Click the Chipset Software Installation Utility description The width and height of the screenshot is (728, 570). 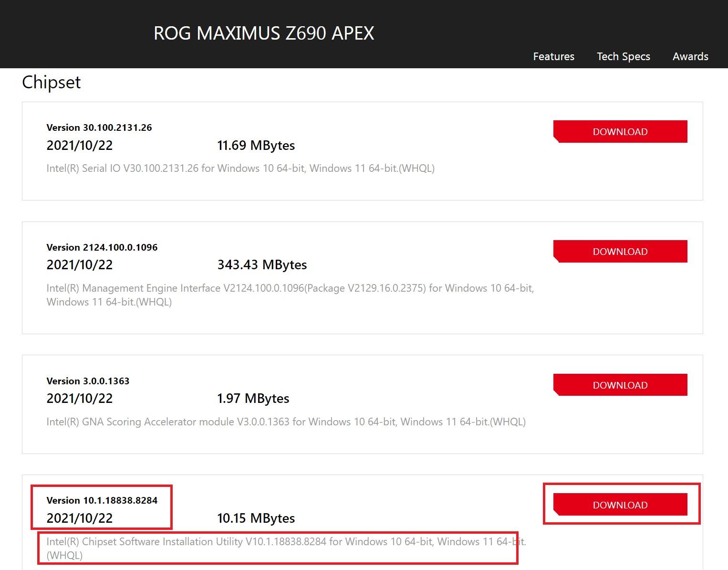coord(286,542)
